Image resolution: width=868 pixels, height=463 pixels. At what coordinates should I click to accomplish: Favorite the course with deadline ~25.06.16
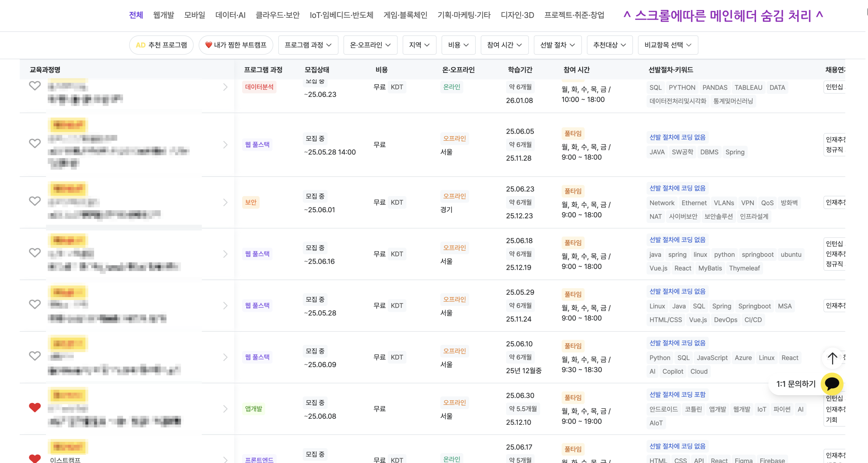tap(35, 252)
